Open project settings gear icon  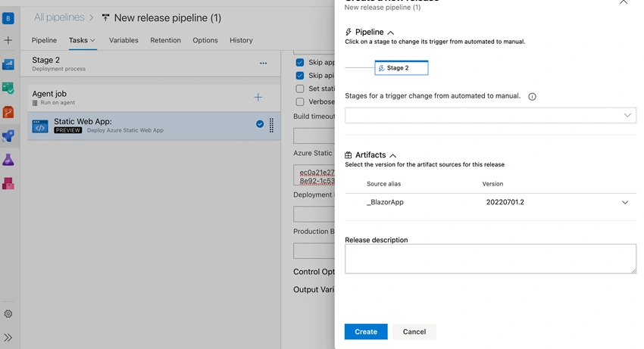click(x=8, y=314)
